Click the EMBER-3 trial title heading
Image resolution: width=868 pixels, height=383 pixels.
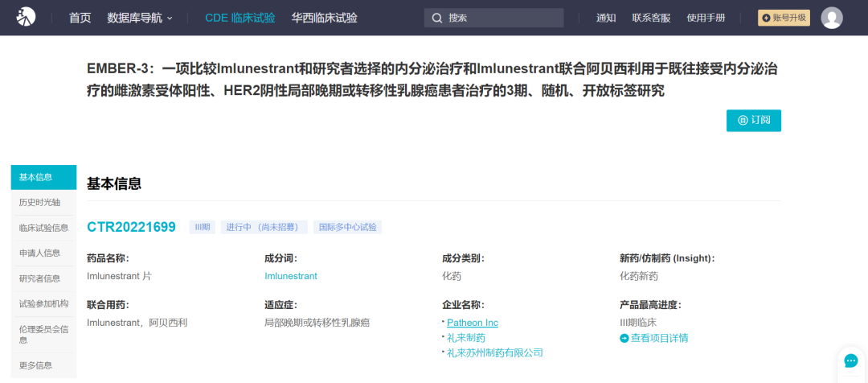434,80
